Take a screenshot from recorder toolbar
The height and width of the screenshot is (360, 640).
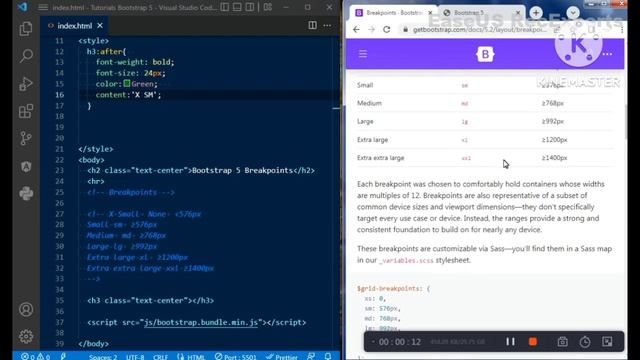click(x=562, y=342)
